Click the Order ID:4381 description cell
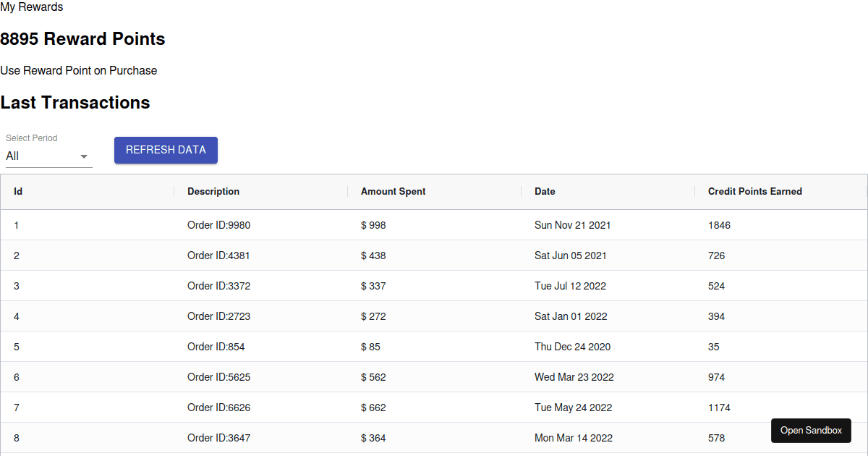The image size is (868, 456). 218,256
